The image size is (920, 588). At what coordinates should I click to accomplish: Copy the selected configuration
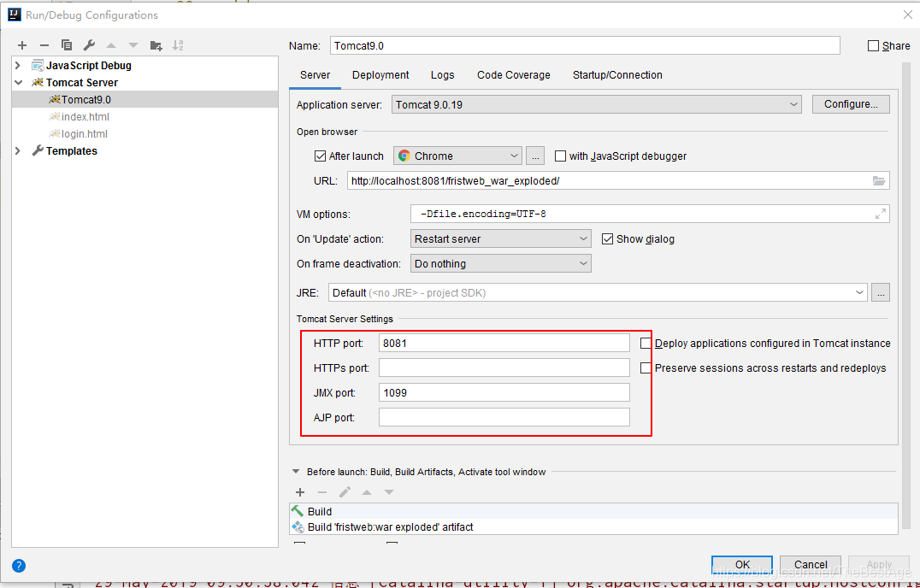[67, 45]
